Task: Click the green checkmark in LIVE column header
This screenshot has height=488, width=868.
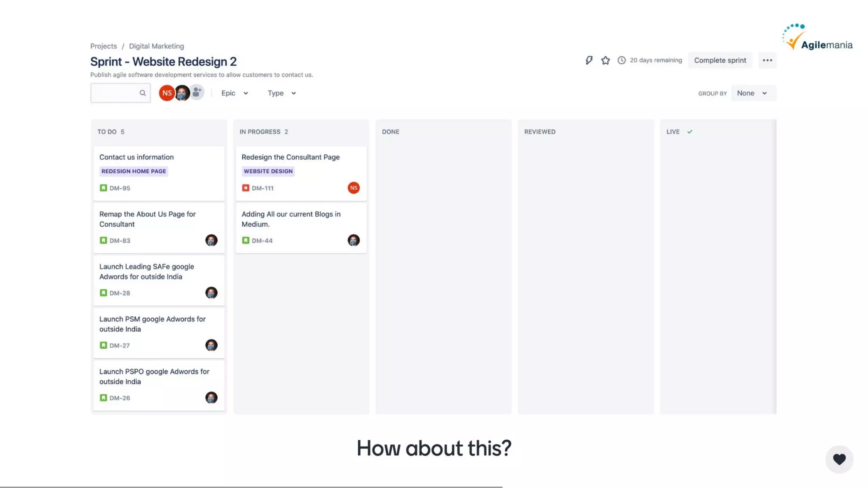Action: 690,132
